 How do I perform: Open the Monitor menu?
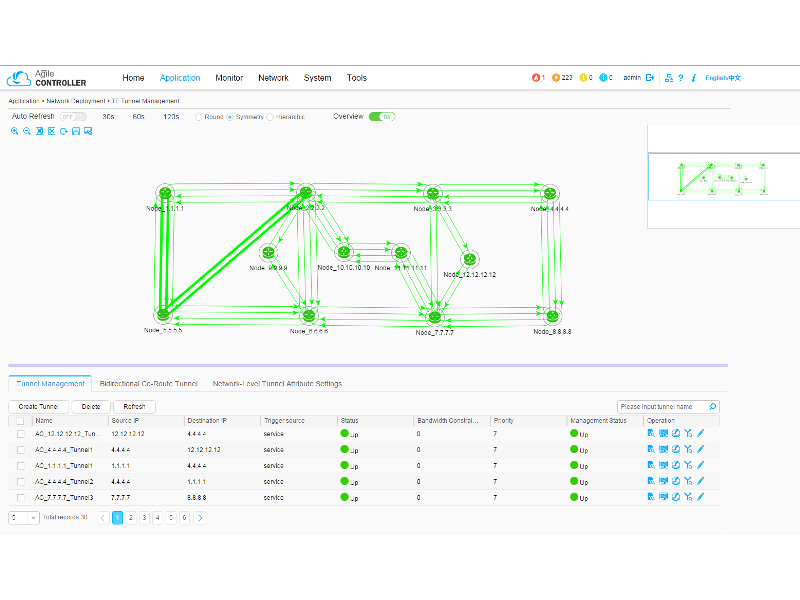pos(229,78)
